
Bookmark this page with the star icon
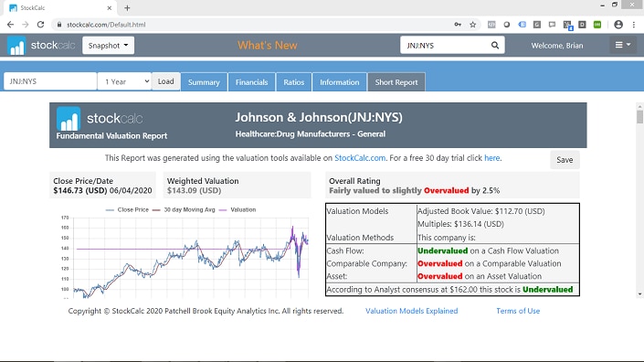(473, 25)
